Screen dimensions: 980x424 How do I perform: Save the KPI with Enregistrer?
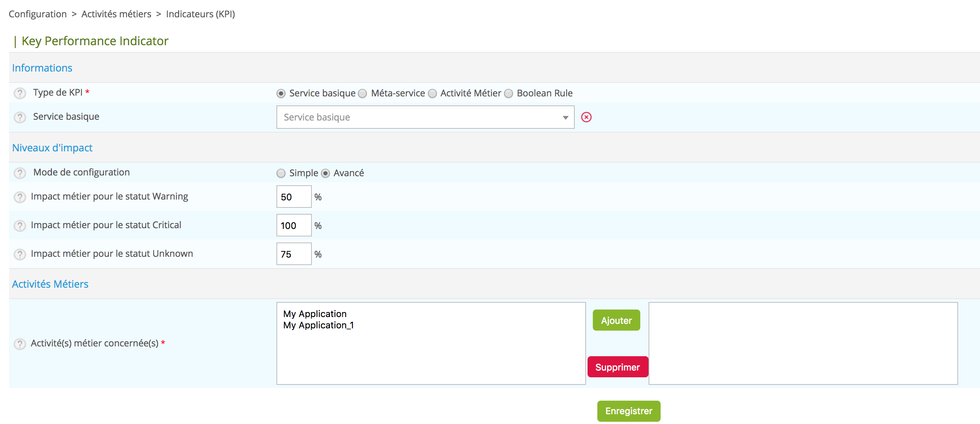click(629, 411)
